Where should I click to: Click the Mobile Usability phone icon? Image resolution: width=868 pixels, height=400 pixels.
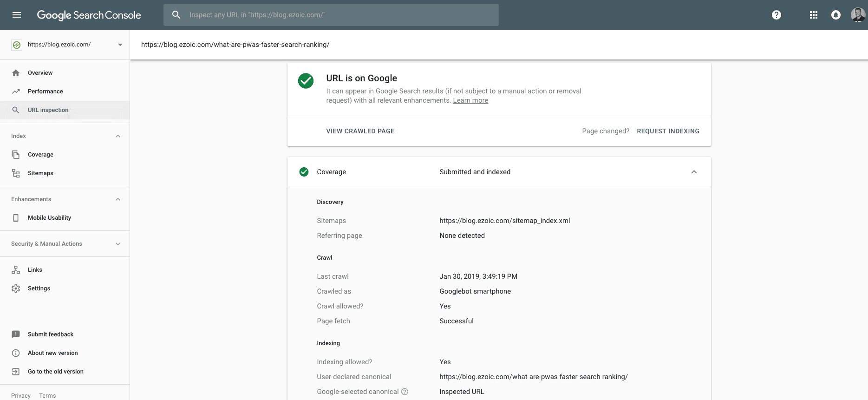pos(16,218)
